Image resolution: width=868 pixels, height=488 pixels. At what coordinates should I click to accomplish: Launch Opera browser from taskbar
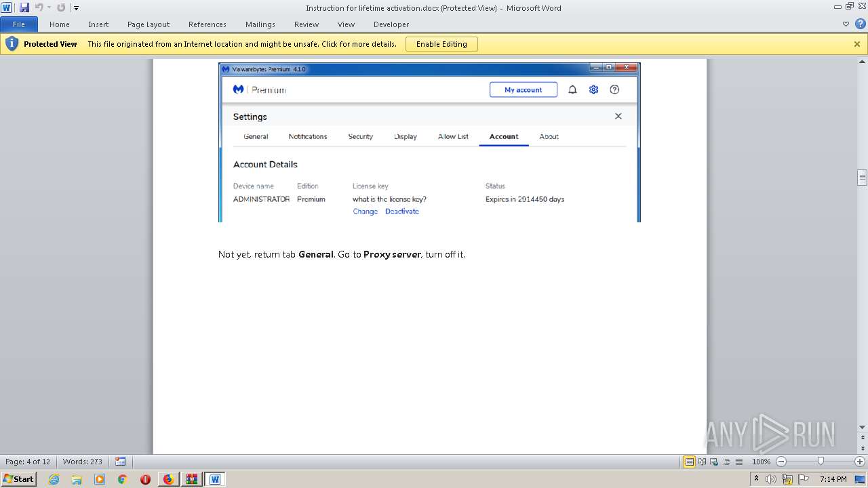coord(145,479)
